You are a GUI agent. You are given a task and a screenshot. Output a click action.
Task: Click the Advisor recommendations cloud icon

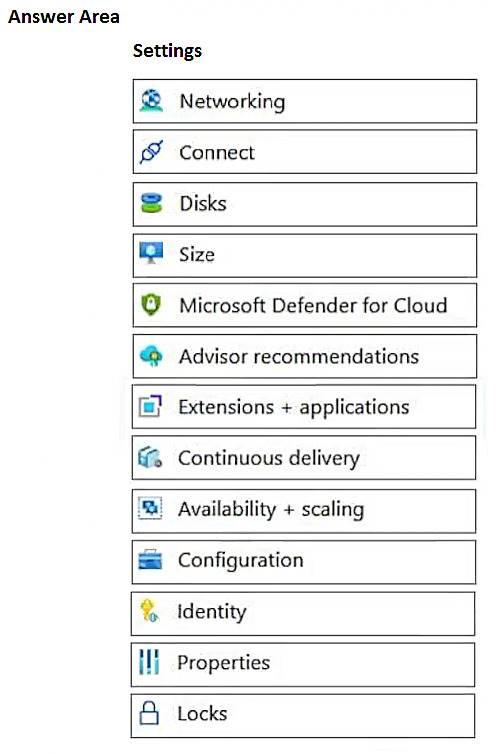151,356
